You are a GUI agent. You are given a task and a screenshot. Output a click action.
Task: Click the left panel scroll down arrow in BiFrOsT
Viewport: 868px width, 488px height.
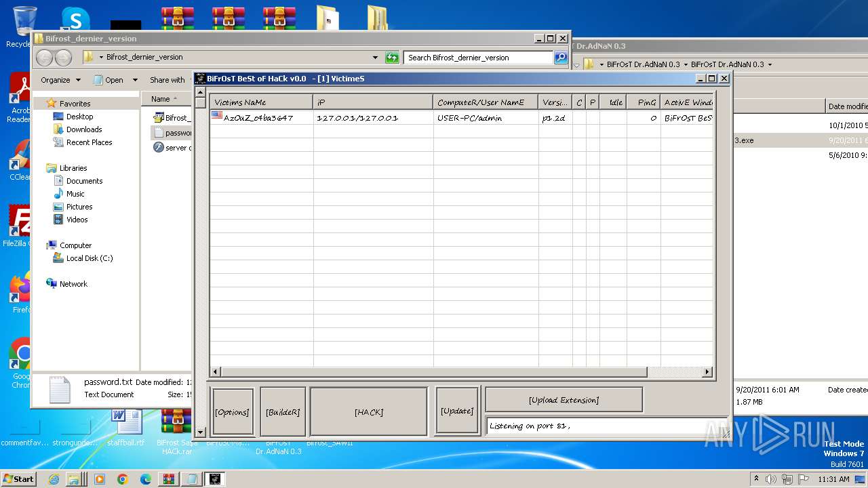(x=200, y=432)
